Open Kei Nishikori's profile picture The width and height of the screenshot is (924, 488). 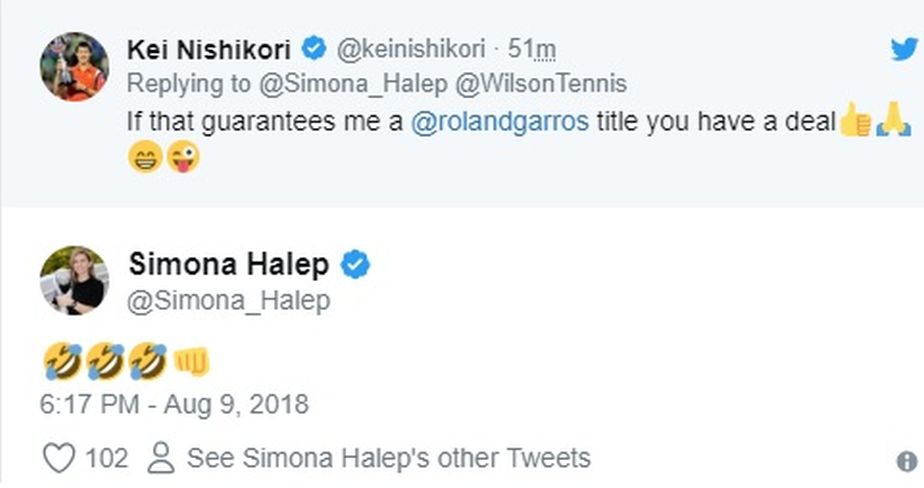coord(74,66)
